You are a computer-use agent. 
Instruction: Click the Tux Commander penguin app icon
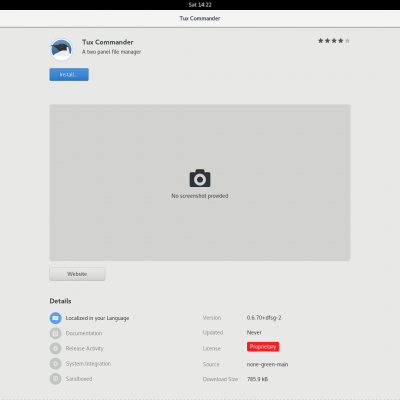coord(61,50)
